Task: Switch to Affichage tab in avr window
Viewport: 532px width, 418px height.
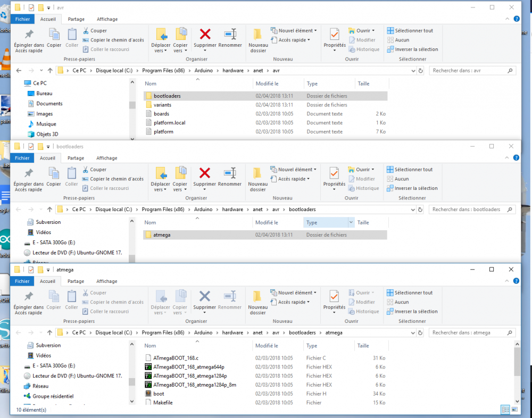Action: (x=107, y=19)
